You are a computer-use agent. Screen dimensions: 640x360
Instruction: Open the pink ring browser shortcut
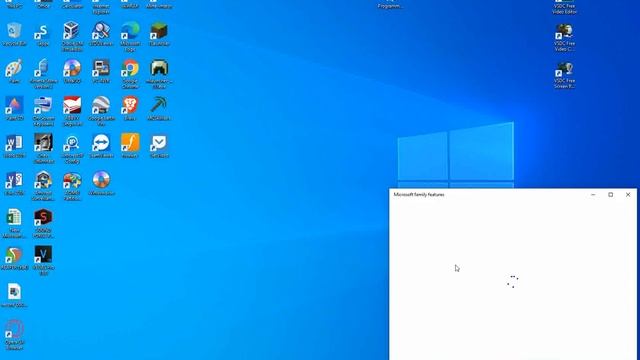point(14,330)
